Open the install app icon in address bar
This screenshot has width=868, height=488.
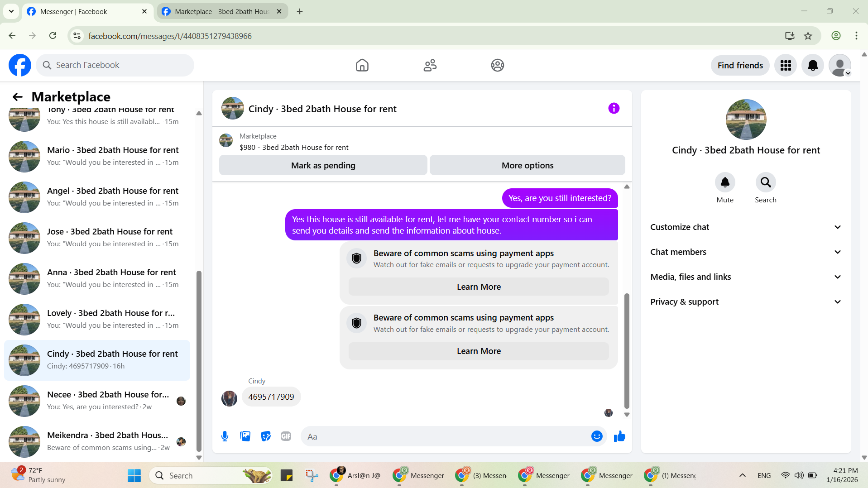pos(790,36)
